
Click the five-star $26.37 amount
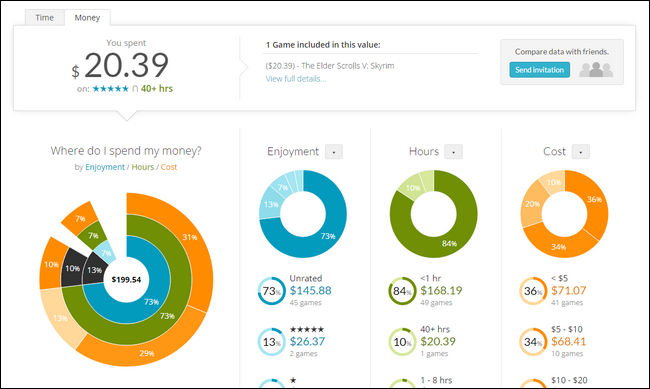[x=307, y=342]
